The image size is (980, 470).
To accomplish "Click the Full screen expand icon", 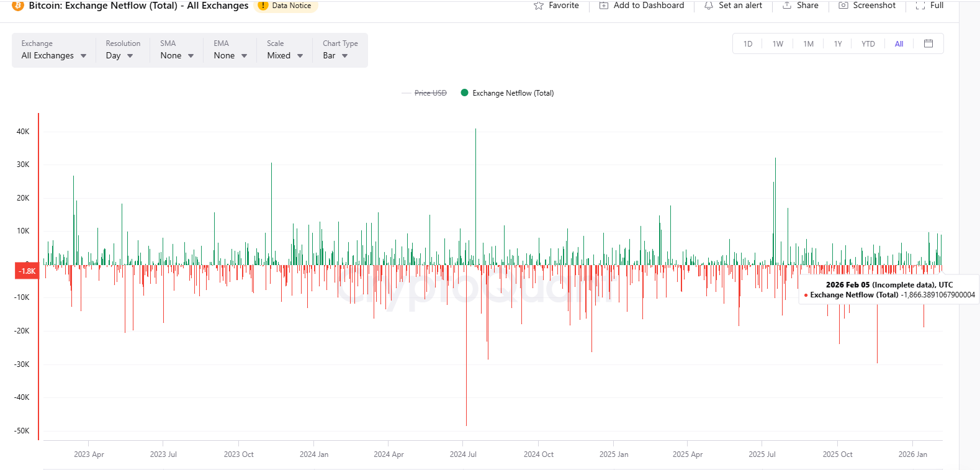I will (x=920, y=6).
